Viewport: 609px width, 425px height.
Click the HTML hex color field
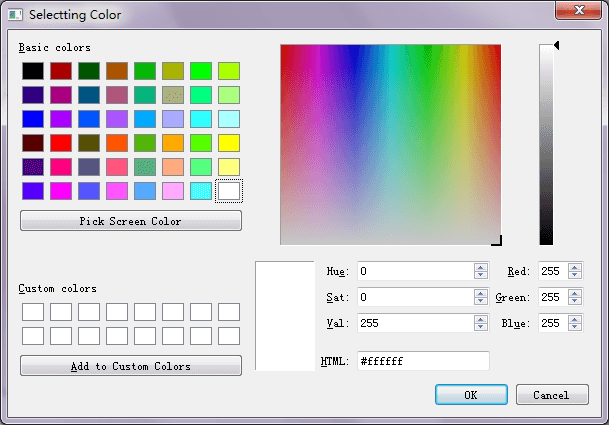pyautogui.click(x=422, y=361)
